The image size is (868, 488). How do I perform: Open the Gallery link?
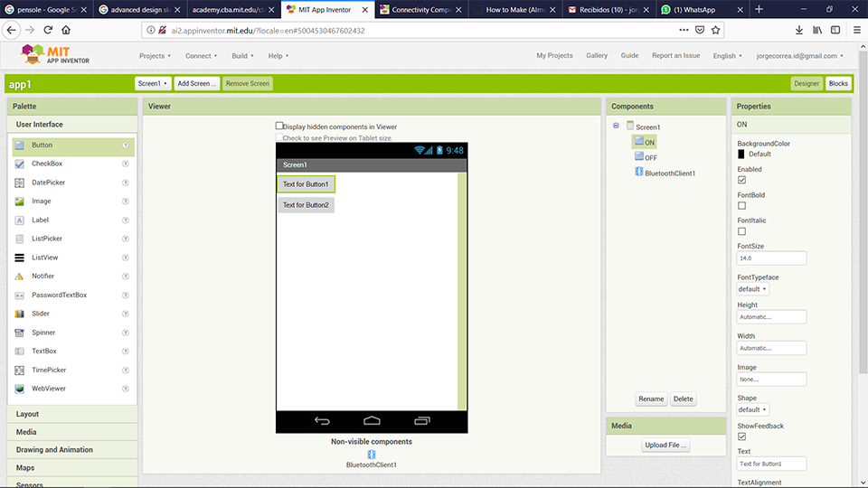(597, 55)
